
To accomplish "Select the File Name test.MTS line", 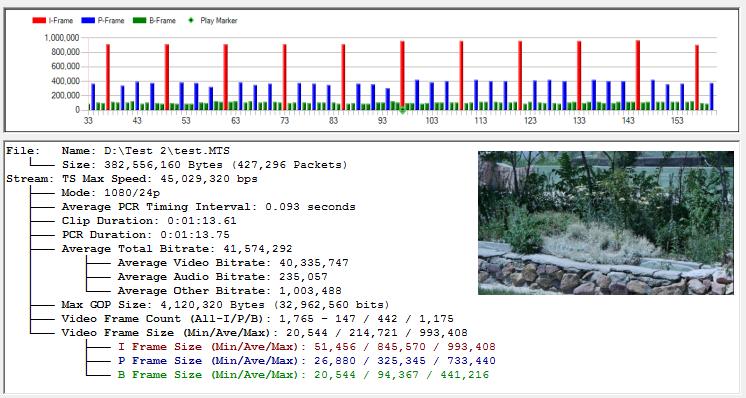I will click(146, 151).
